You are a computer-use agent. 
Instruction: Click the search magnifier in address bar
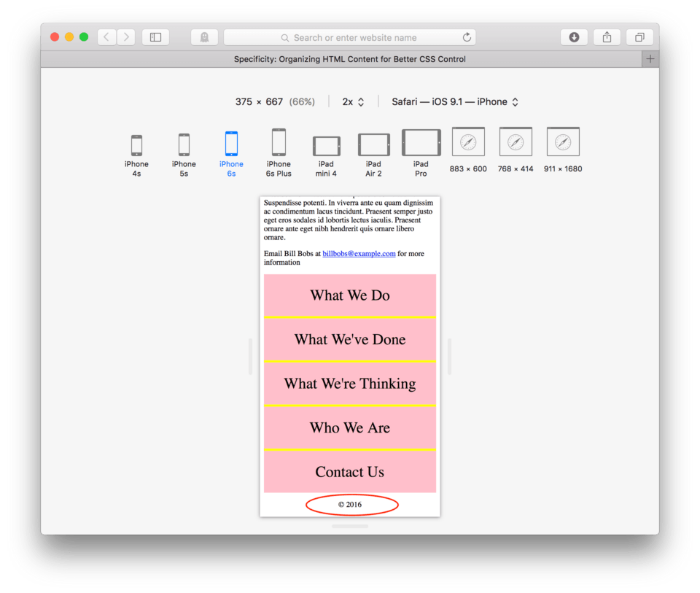click(285, 38)
